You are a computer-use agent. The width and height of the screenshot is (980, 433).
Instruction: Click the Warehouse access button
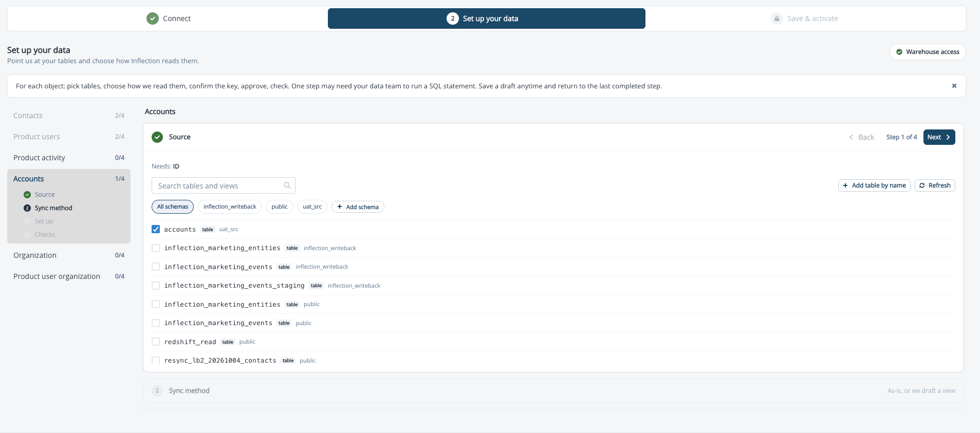click(928, 52)
